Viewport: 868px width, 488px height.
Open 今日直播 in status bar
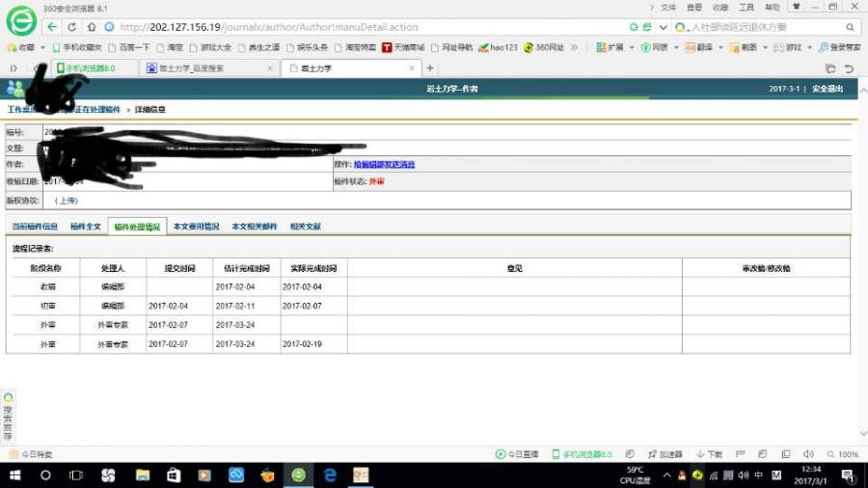[517, 454]
